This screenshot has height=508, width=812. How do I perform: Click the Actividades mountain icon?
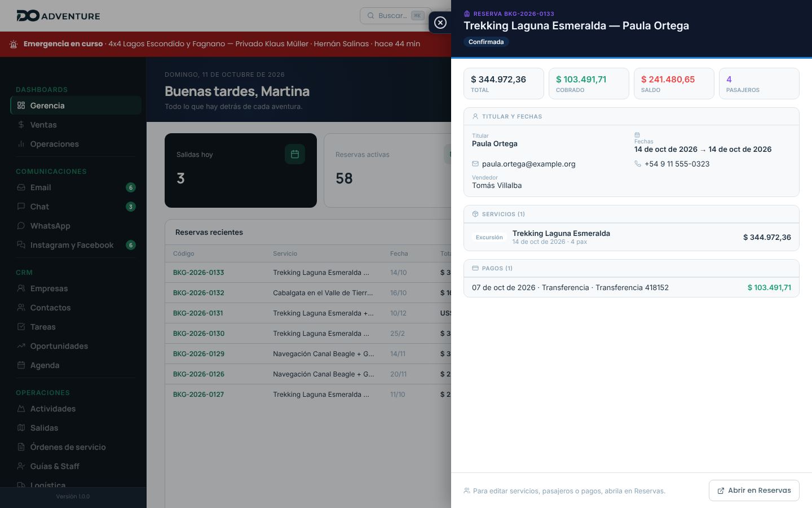tap(21, 409)
